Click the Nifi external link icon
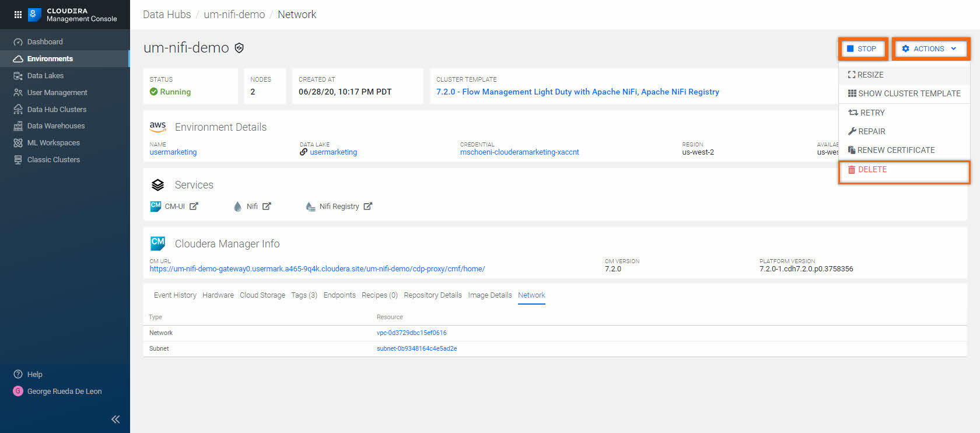 pos(267,206)
